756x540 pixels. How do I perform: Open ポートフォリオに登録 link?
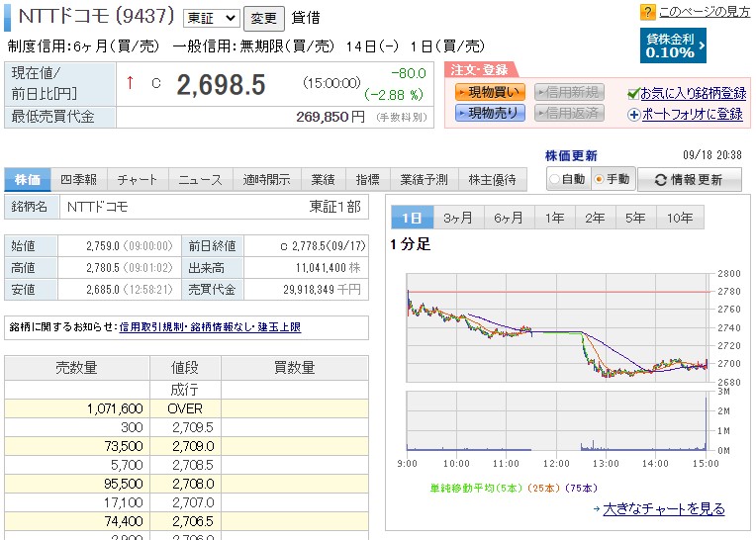[693, 114]
